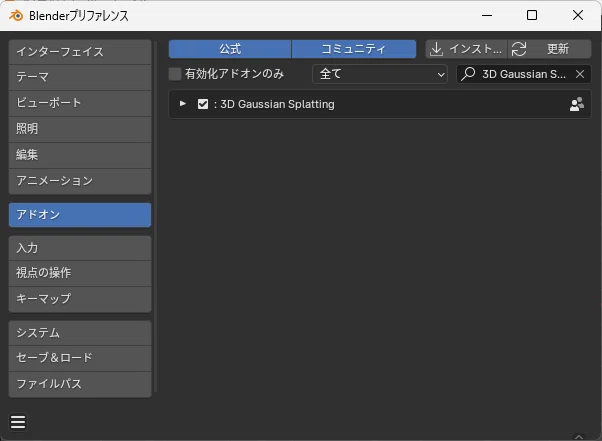Click the search magnifier icon
Screen dimensions: 602x441
point(468,74)
